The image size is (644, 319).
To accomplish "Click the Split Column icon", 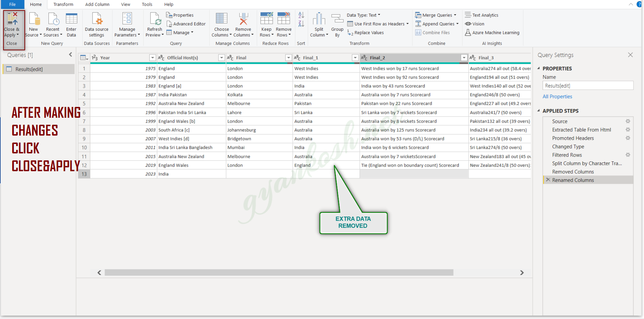I will [x=319, y=19].
